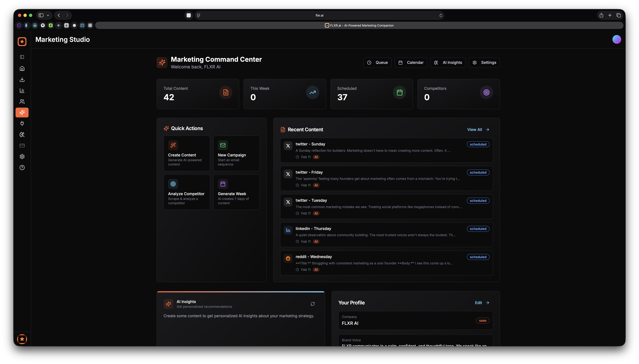Open the Home icon in the sidebar

[22, 68]
